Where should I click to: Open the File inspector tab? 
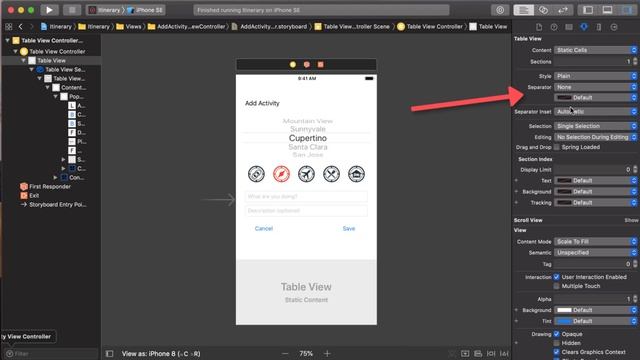pos(539,27)
